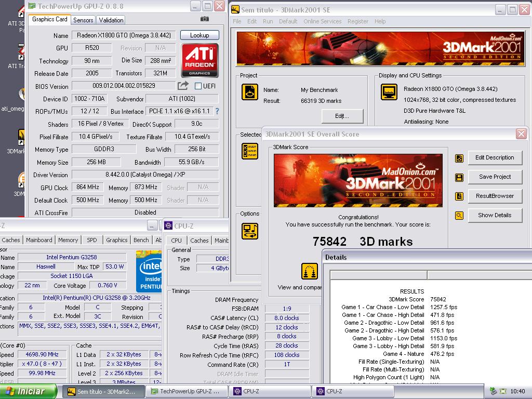Click the icon beside ResultBrowser

click(x=459, y=196)
